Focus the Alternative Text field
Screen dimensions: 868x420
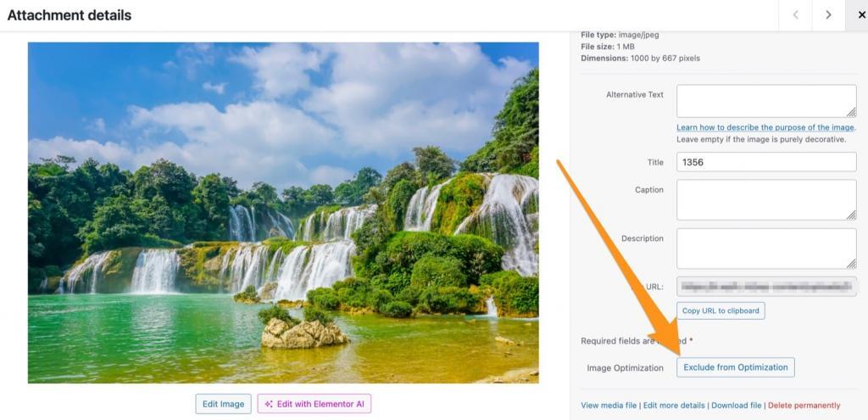pos(766,101)
